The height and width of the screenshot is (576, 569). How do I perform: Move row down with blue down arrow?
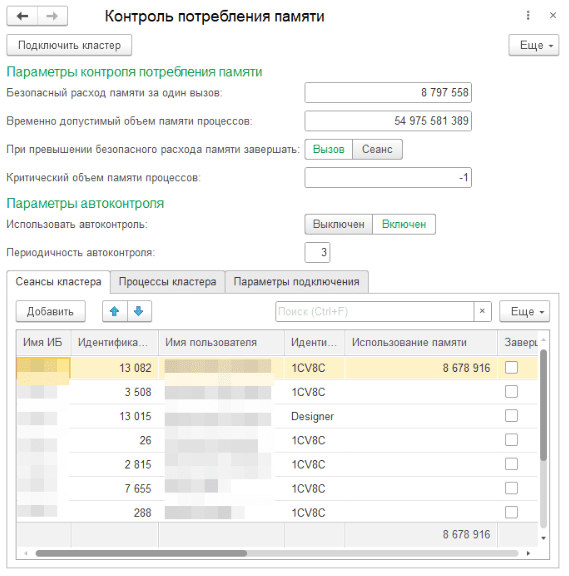[139, 311]
